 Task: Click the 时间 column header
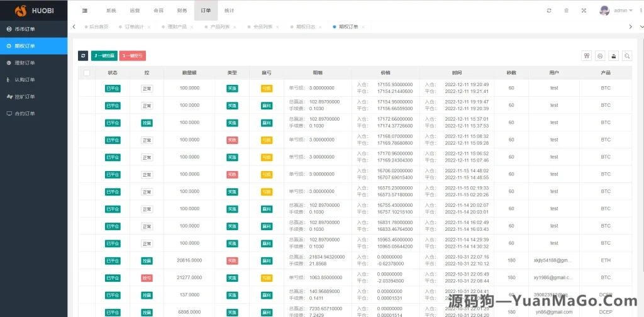[457, 73]
